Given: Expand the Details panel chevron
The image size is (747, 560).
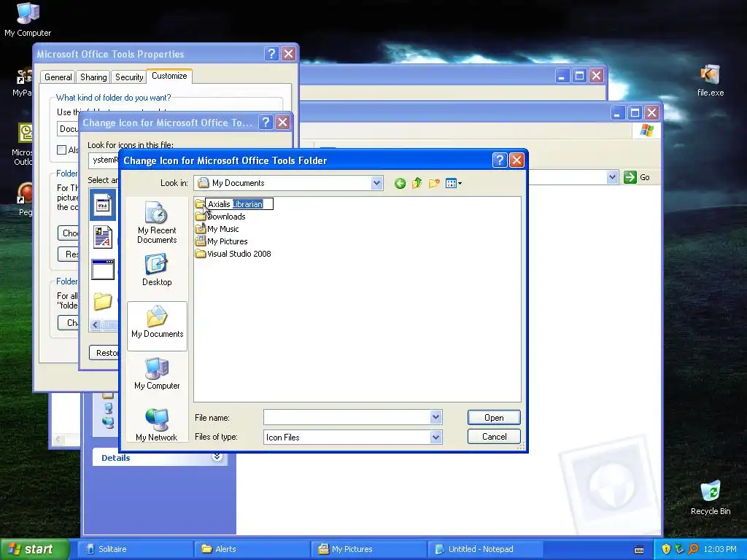Looking at the screenshot, I should coord(217,457).
